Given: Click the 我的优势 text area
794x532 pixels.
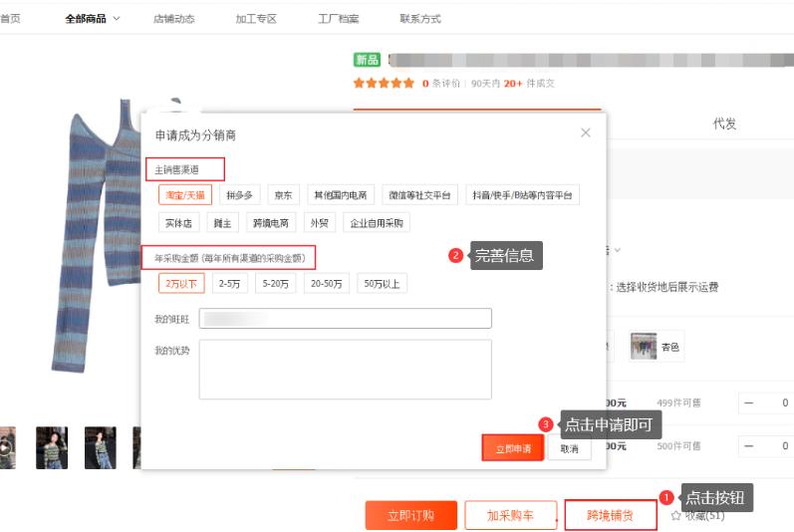Looking at the screenshot, I should pos(345,369).
